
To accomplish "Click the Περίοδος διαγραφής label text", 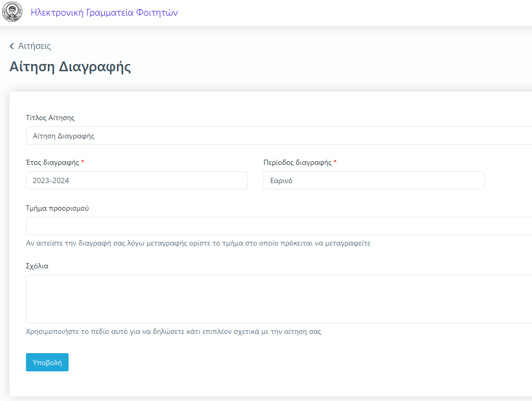I will 297,162.
